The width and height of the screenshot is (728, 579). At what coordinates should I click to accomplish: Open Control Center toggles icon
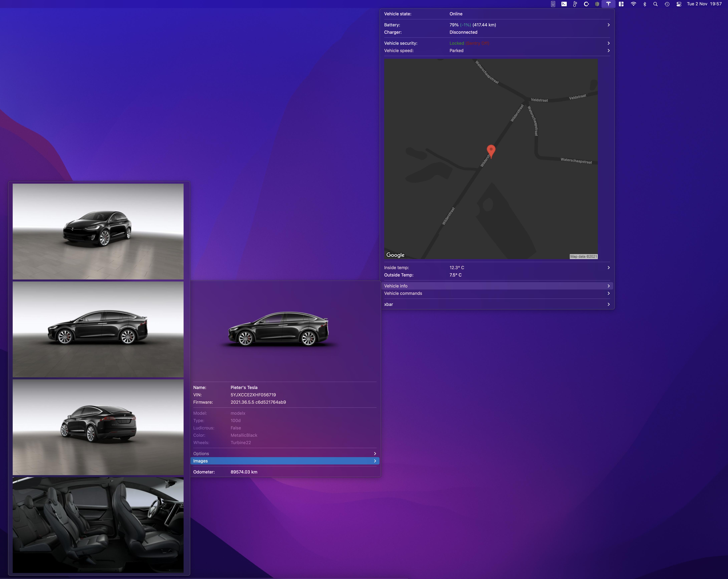(x=679, y=4)
